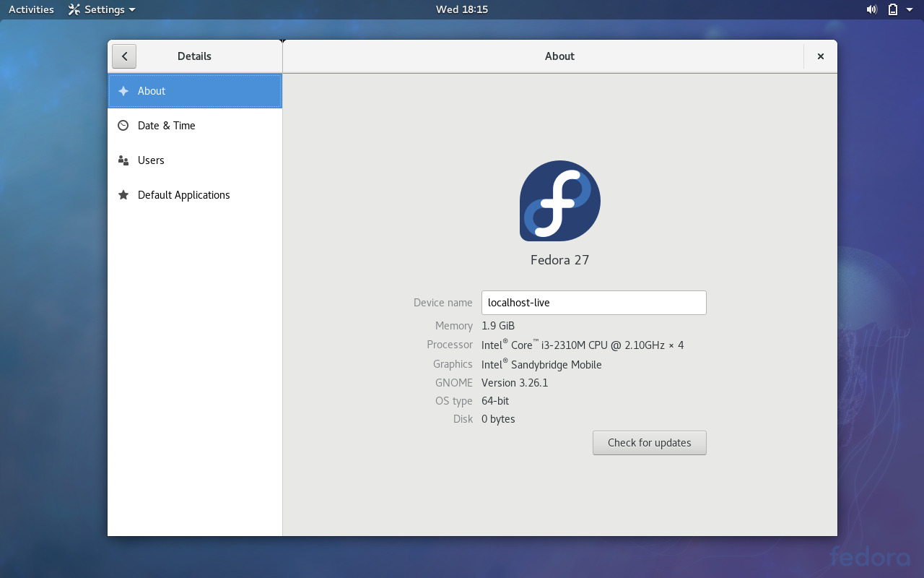Click inside the Device name text field
Screen dimensions: 924x578
click(x=593, y=302)
